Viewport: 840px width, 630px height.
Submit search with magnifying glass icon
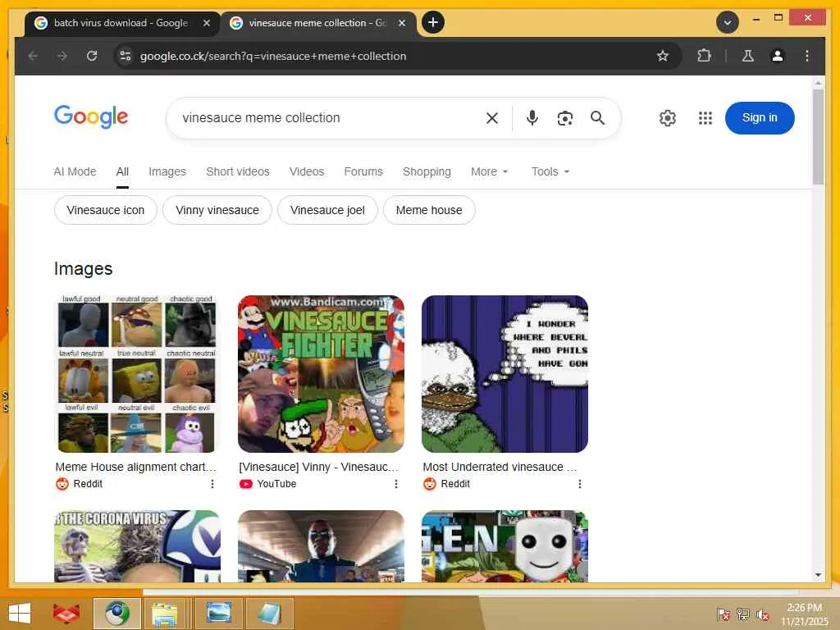click(x=597, y=118)
